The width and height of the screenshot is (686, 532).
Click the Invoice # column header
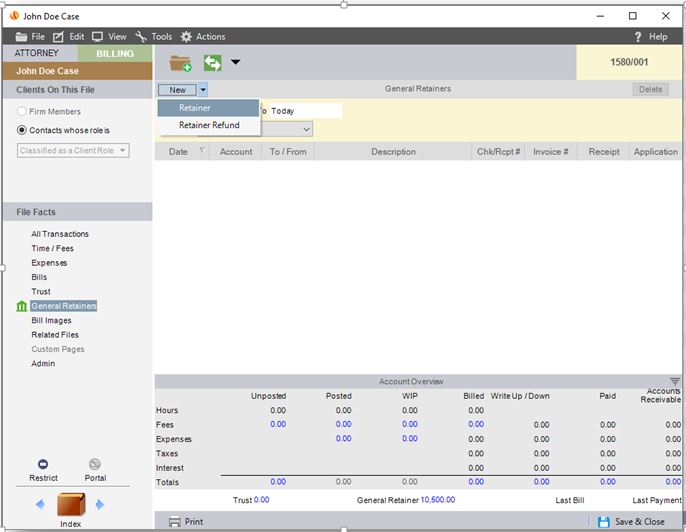pos(550,151)
